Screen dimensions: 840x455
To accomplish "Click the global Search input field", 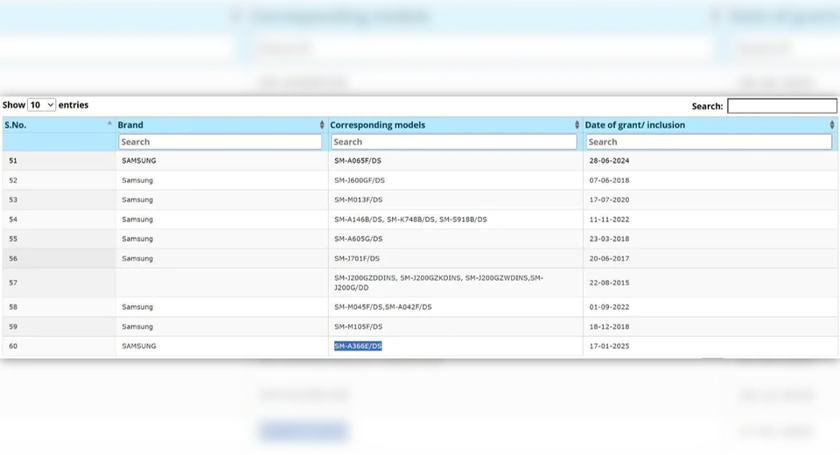I will (782, 106).
